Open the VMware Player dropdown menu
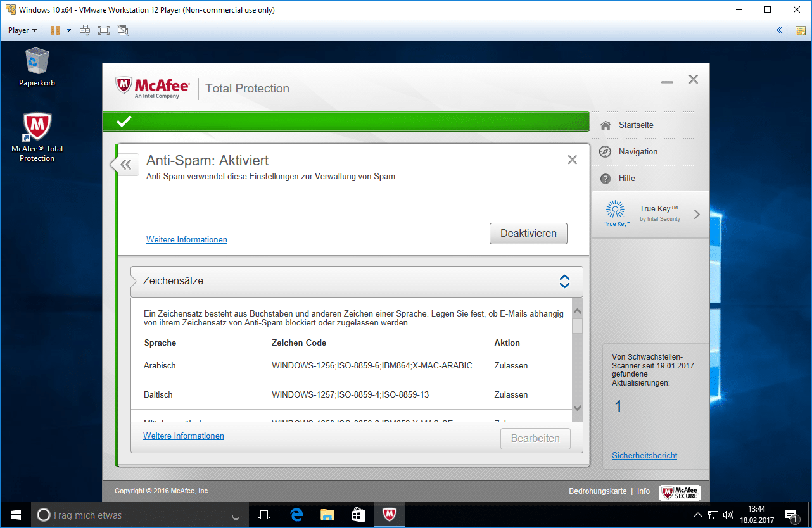 click(x=23, y=30)
